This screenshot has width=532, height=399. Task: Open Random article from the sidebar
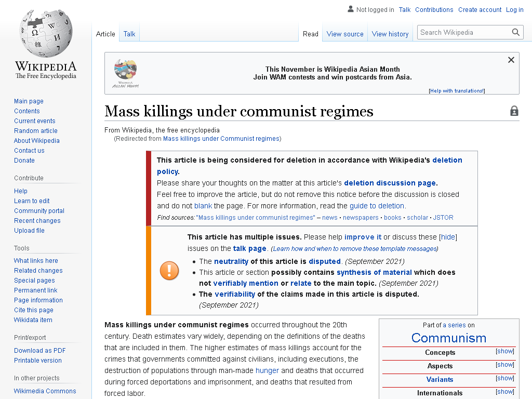coord(36,130)
